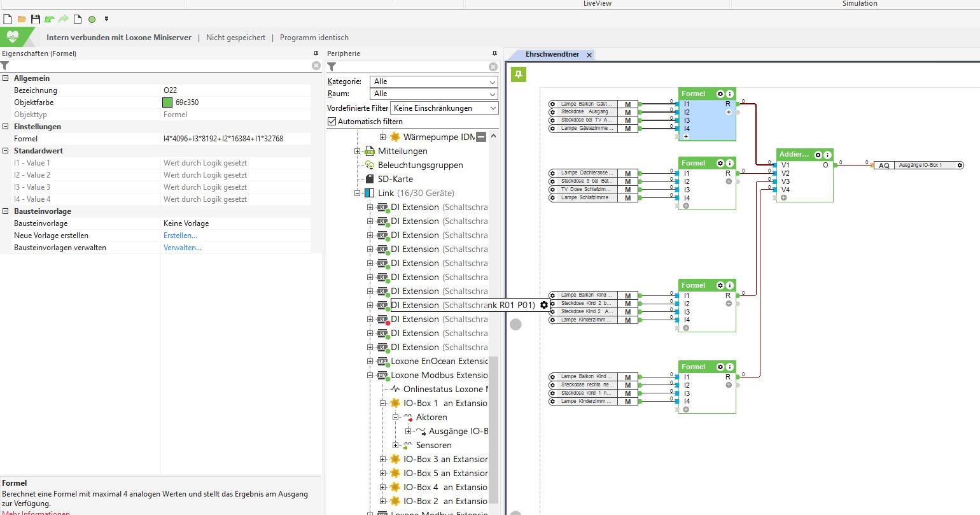Click the green heartbeat status icon
This screenshot has height=515, width=980.
[x=13, y=37]
